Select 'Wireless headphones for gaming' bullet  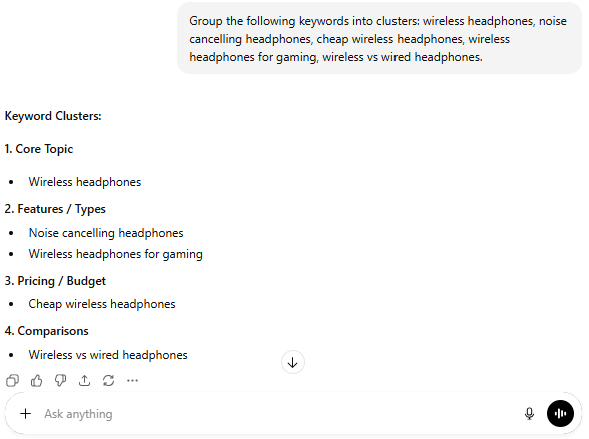point(116,254)
